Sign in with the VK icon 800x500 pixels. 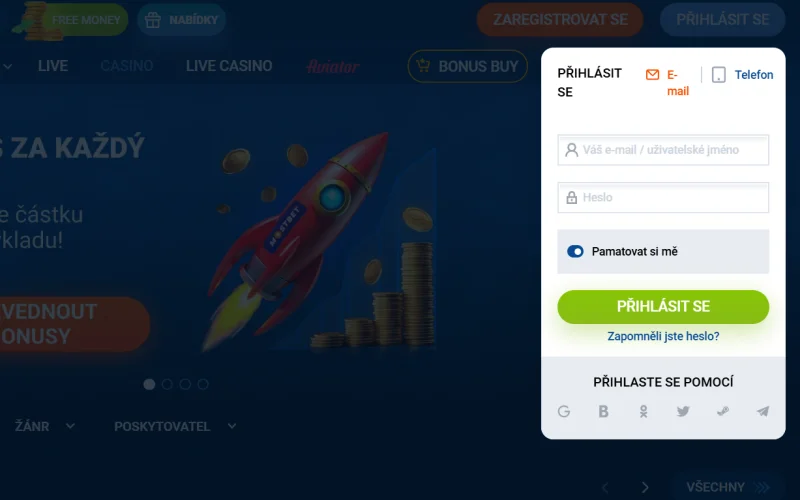pos(604,411)
